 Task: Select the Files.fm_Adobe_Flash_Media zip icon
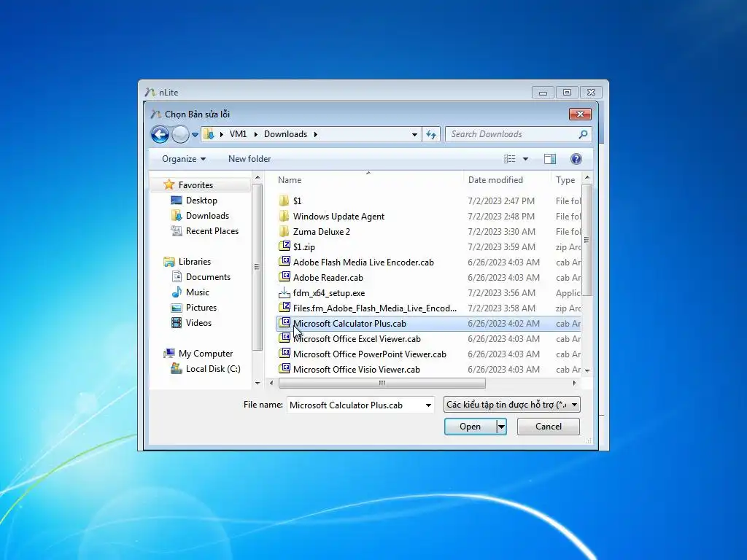[x=285, y=308]
